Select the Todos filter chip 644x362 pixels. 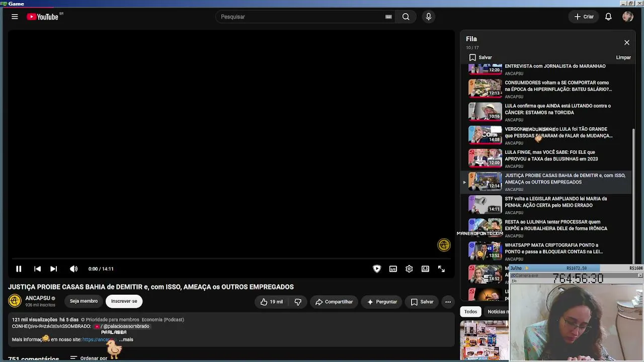pyautogui.click(x=470, y=312)
